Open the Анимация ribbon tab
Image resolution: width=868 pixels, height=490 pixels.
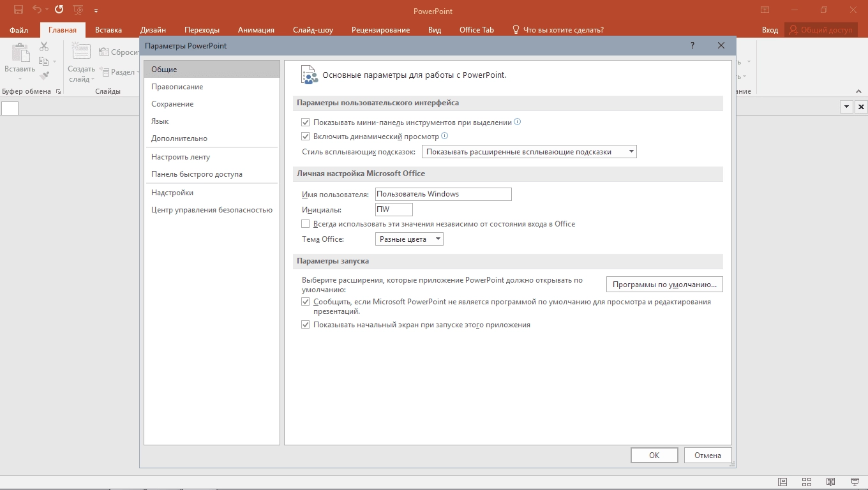click(x=256, y=30)
